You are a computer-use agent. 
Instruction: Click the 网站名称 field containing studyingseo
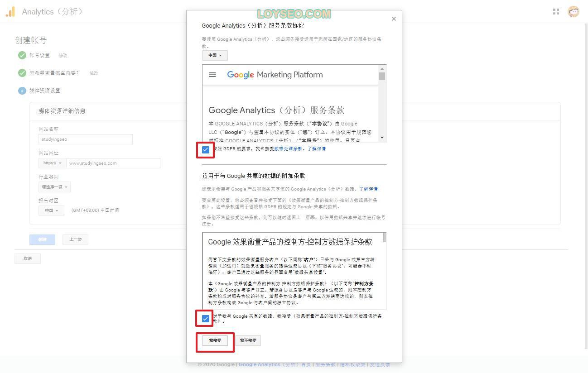tap(86, 139)
